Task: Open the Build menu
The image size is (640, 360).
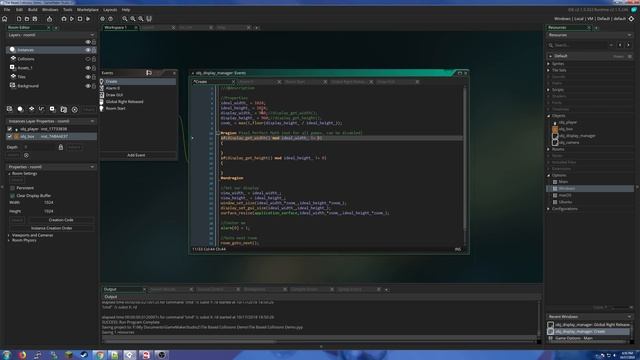Action: click(33, 9)
